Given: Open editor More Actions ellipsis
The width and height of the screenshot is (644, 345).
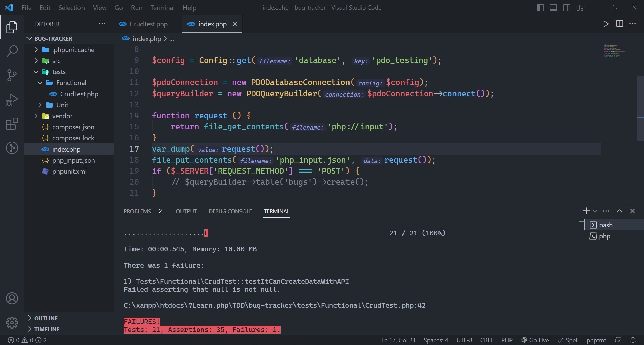Looking at the screenshot, I should [x=633, y=24].
